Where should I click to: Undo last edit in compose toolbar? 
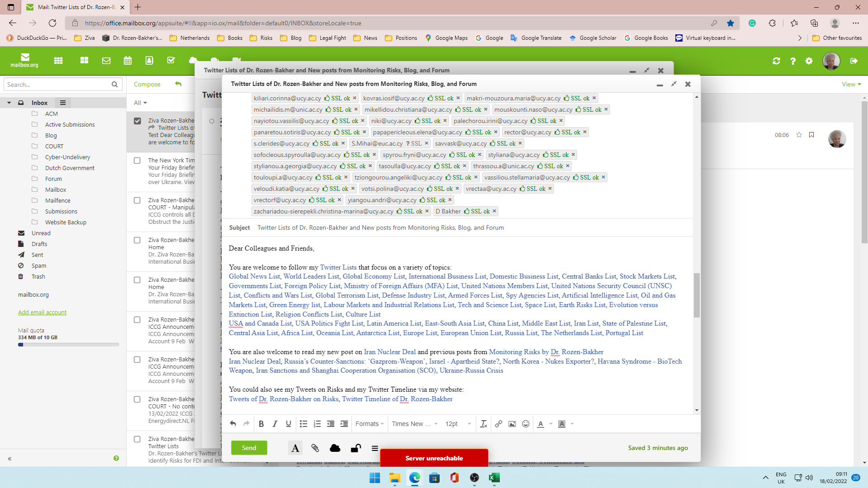[233, 424]
